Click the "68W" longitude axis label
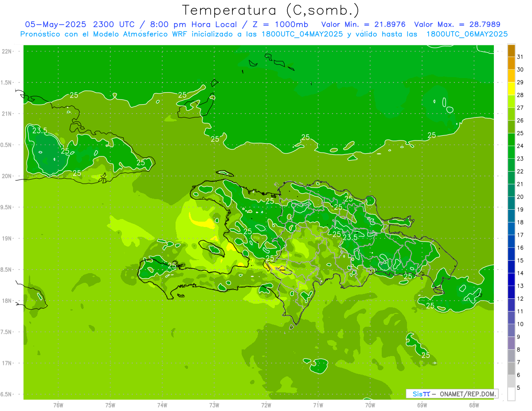The height and width of the screenshot is (411, 532). 474,405
